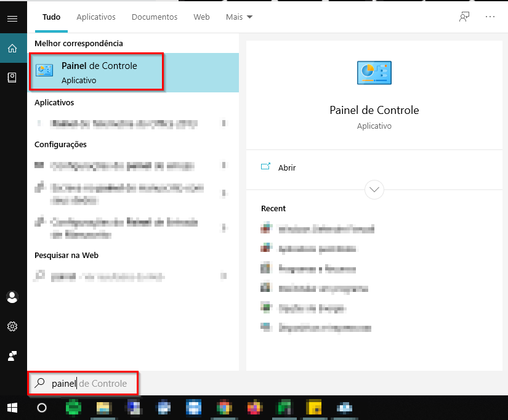Click the magnifier icon in the search box
508x420 pixels.
tap(40, 383)
